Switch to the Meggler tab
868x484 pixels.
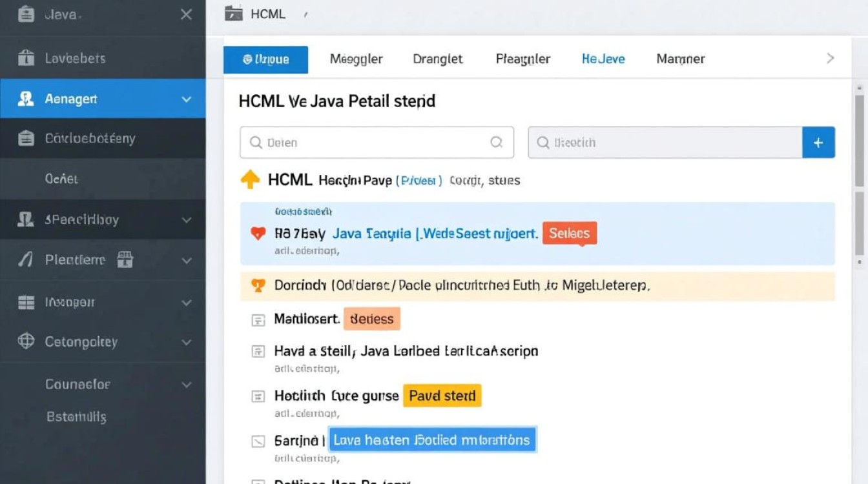coord(356,59)
